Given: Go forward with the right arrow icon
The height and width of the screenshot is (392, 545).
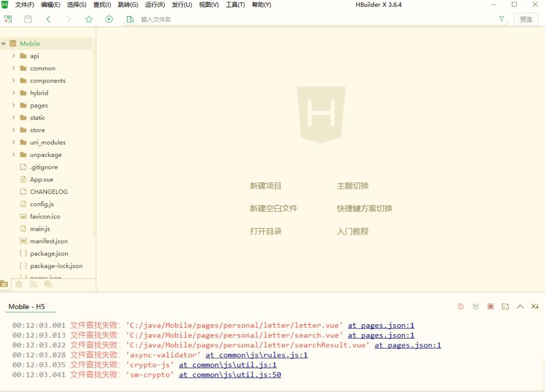Looking at the screenshot, I should click(x=68, y=19).
